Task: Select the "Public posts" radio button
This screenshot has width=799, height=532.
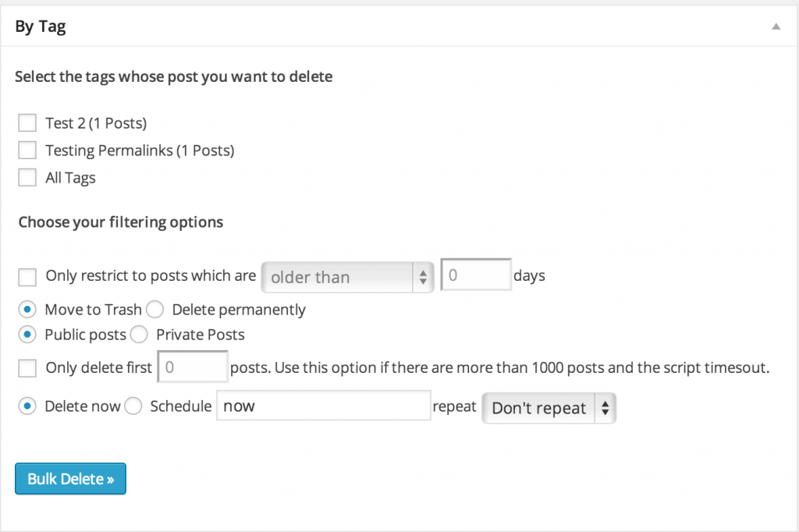Action: (x=27, y=334)
